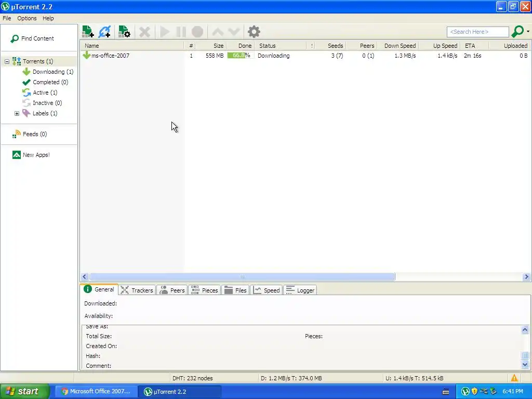532x399 pixels.
Task: Switch to Microsoft Office 2007 taskbar window
Action: point(96,392)
